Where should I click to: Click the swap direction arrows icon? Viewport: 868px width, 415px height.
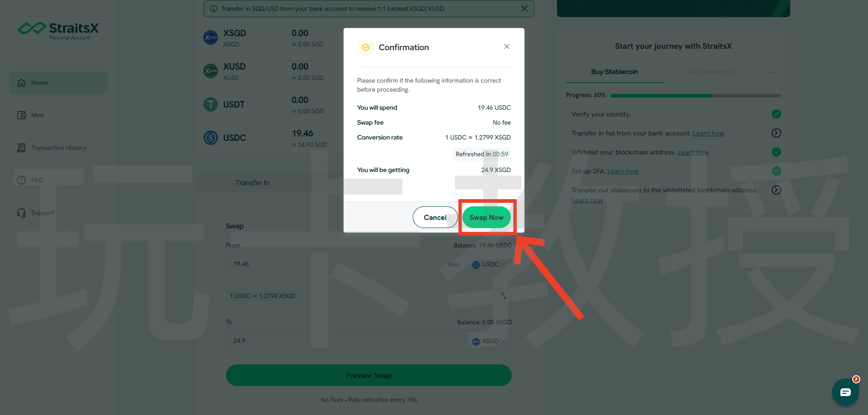(503, 296)
